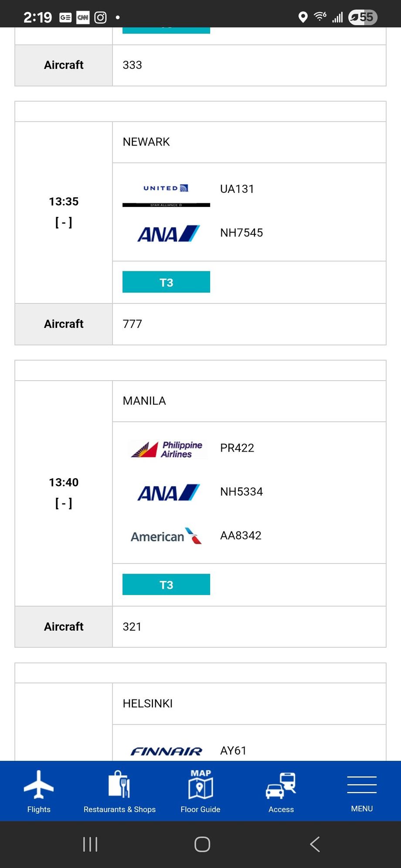Open the hamburger MENU
This screenshot has height=868, width=401.
point(362,794)
